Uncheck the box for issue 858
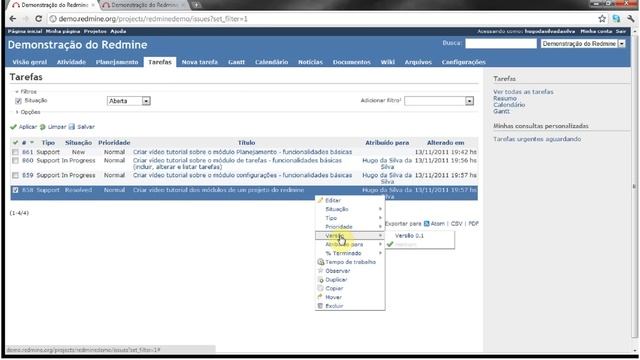 (x=16, y=190)
